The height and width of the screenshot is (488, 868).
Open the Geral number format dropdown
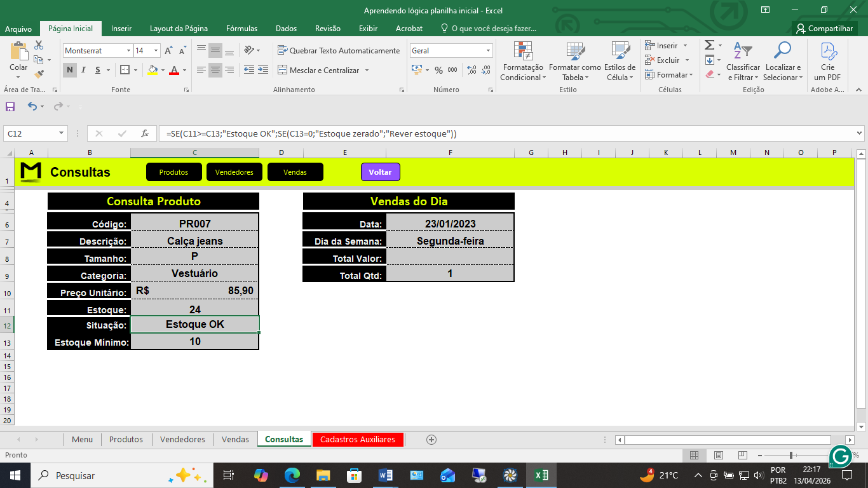point(489,51)
